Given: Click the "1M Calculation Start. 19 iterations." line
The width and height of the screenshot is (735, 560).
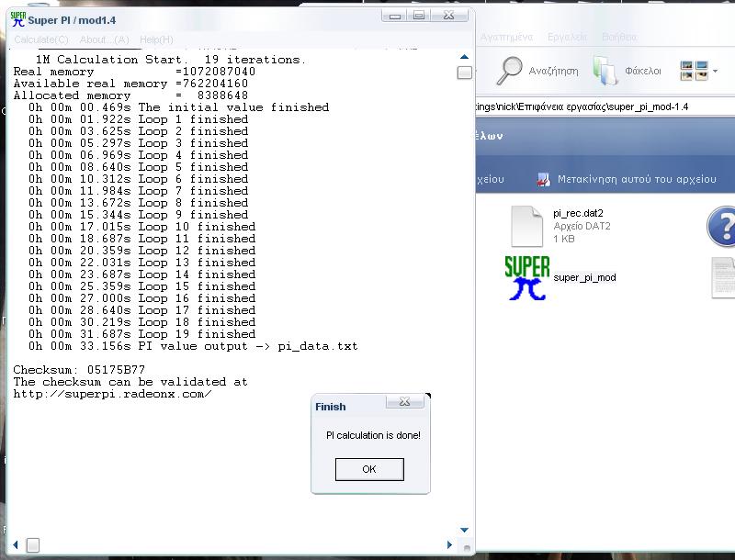Looking at the screenshot, I should (x=171, y=60).
